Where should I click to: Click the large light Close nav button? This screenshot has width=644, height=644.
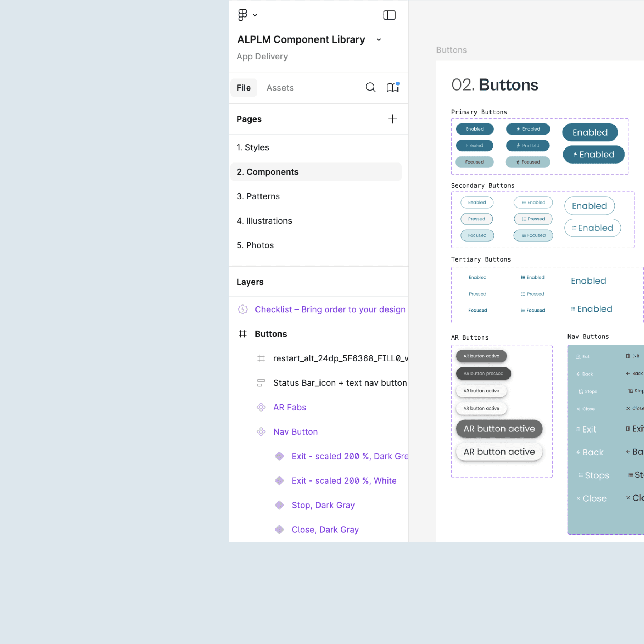591,498
